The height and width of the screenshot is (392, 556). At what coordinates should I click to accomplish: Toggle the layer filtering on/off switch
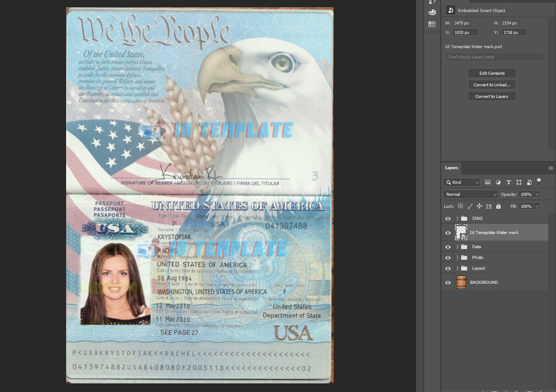coord(539,181)
